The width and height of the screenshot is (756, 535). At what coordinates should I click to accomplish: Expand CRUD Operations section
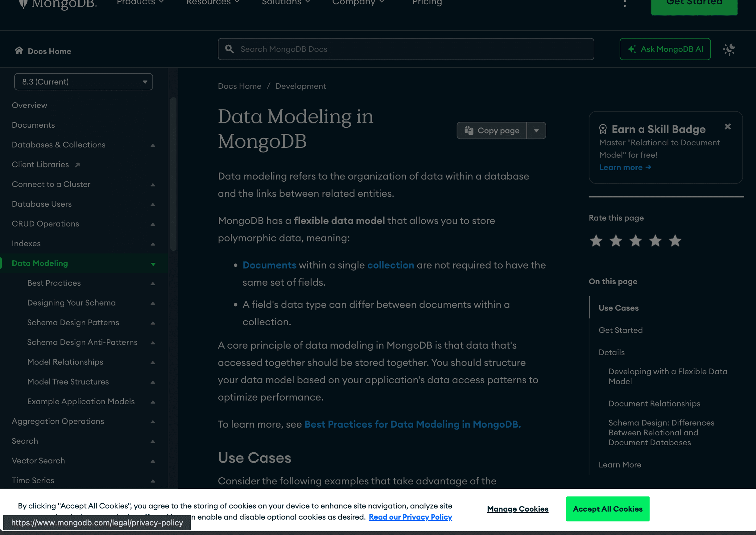point(153,224)
